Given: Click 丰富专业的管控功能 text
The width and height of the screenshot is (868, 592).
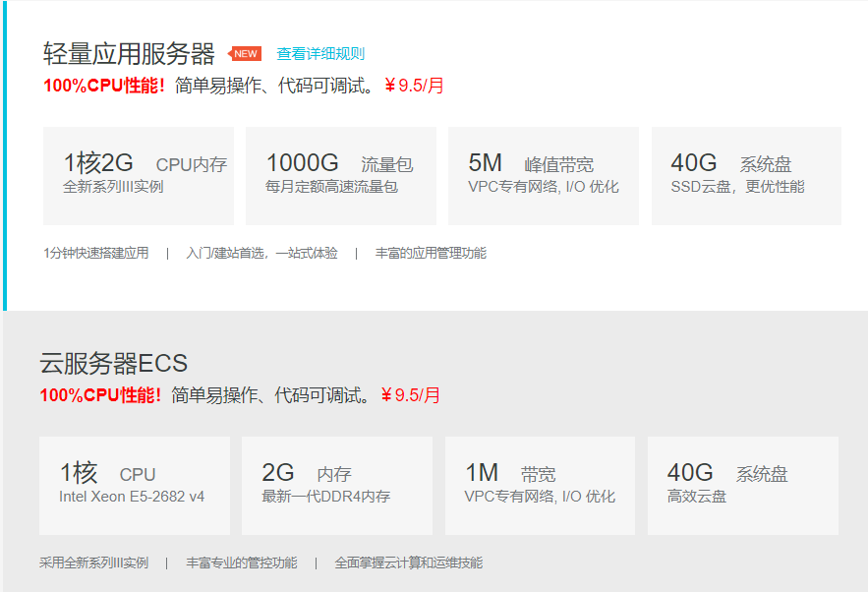Looking at the screenshot, I should coord(242,563).
